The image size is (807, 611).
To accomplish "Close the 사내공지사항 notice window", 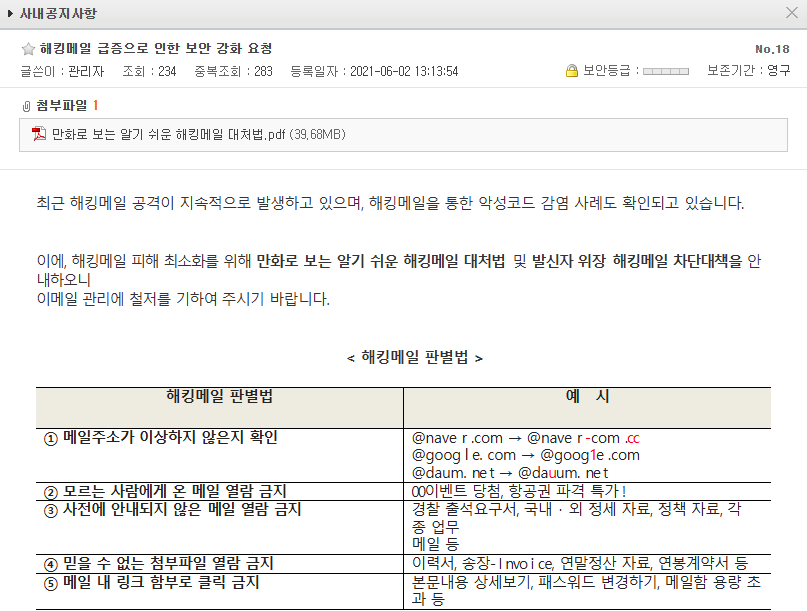I will point(792,12).
